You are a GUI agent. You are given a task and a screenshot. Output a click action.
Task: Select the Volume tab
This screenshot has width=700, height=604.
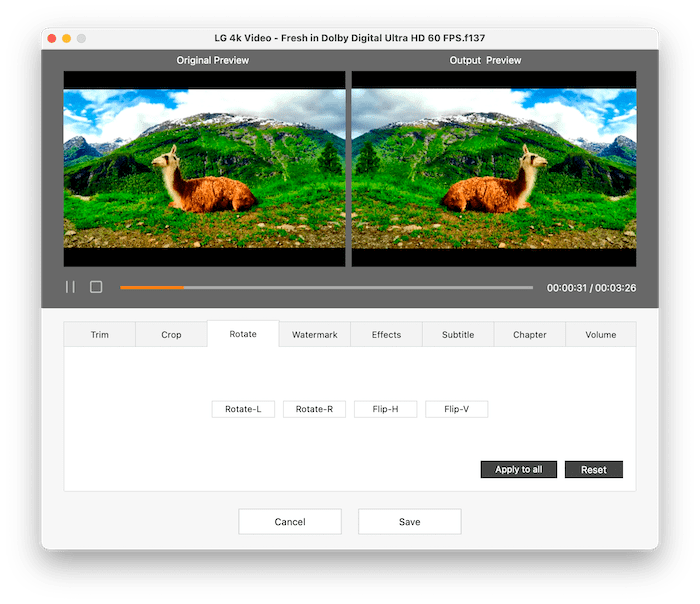600,334
